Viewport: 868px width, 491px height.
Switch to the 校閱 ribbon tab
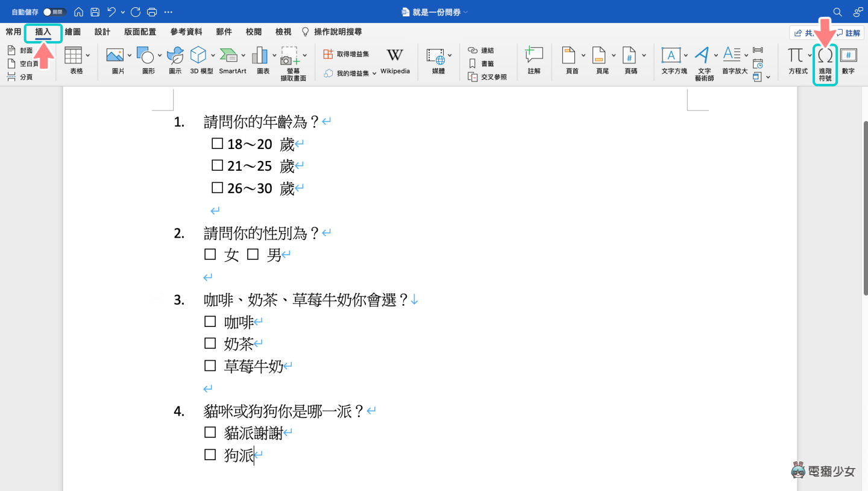(253, 31)
